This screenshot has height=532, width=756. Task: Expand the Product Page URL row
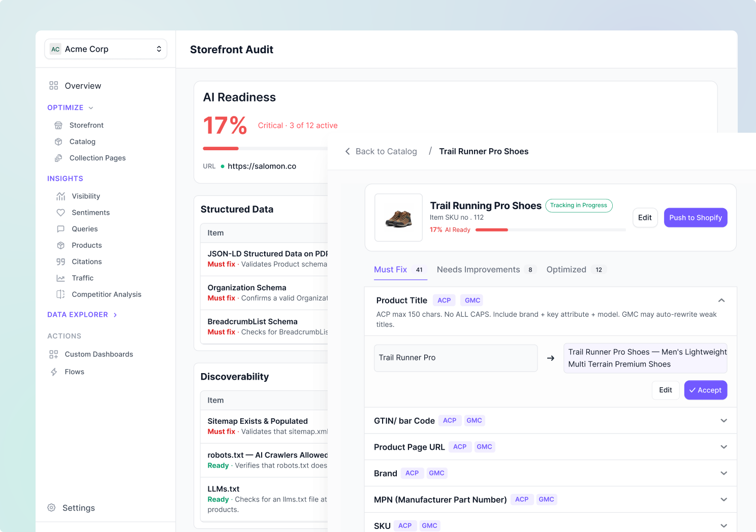click(x=551, y=447)
